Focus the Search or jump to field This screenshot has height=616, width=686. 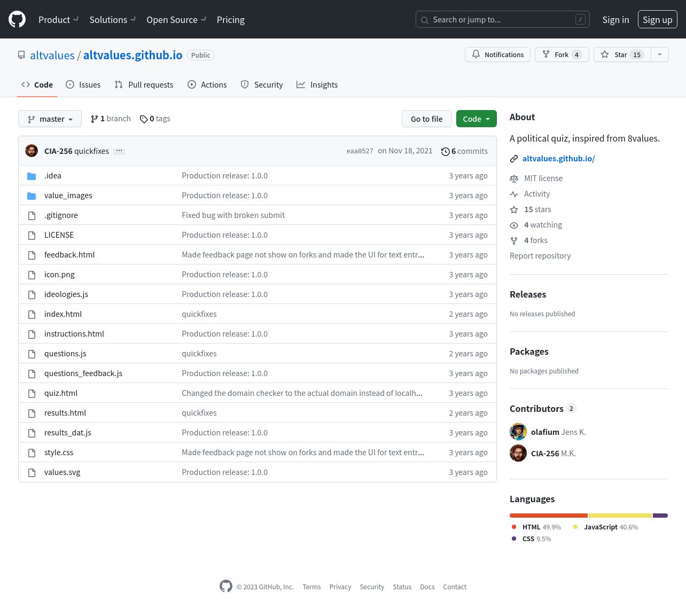503,20
